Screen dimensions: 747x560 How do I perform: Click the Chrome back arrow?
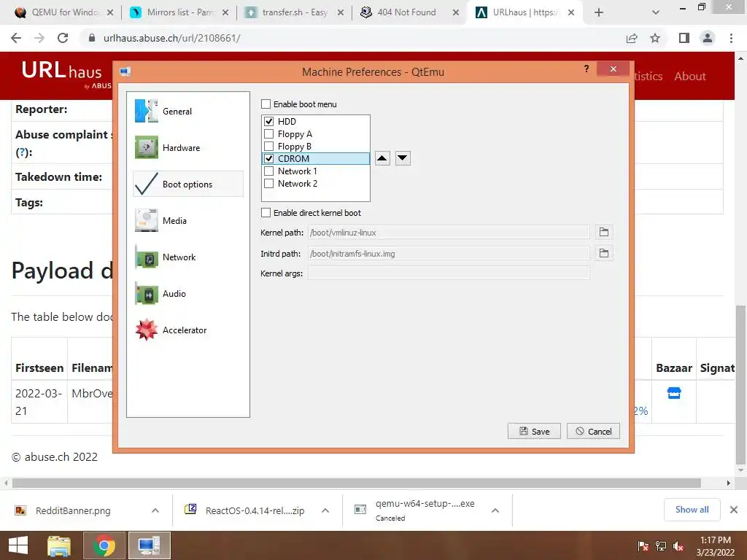pos(16,38)
